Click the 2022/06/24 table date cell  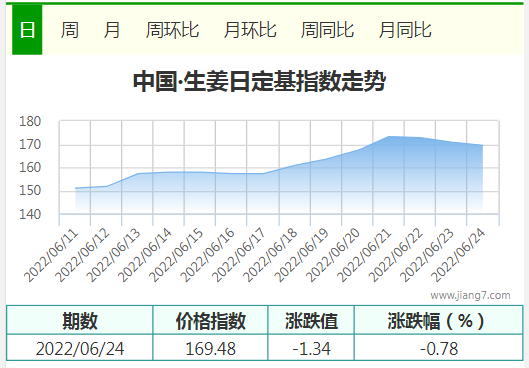click(x=80, y=348)
